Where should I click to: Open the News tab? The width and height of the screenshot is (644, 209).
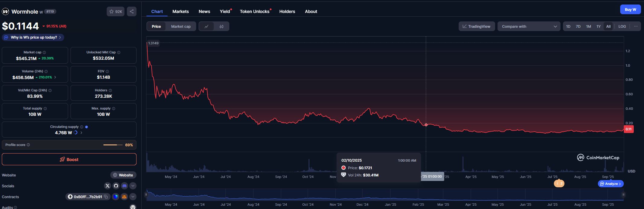coord(204,11)
